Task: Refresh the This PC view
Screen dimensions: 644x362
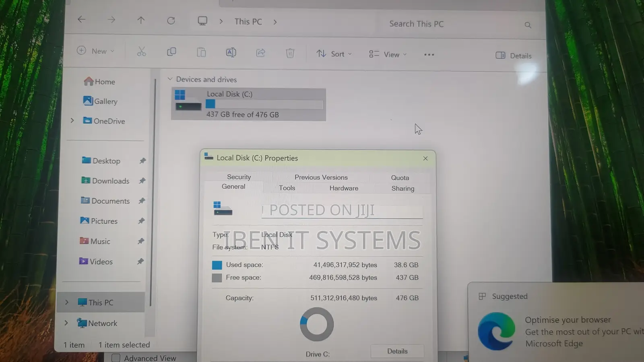Action: click(x=171, y=21)
